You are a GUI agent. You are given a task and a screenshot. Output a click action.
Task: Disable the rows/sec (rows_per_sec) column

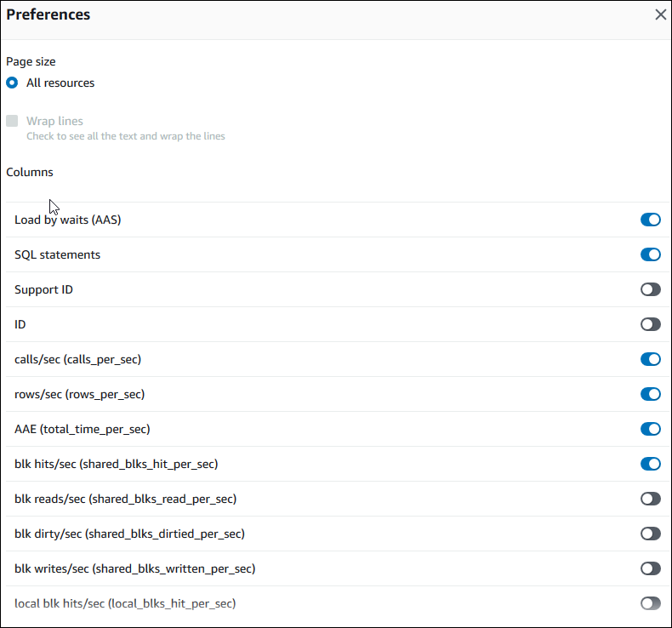click(x=650, y=394)
